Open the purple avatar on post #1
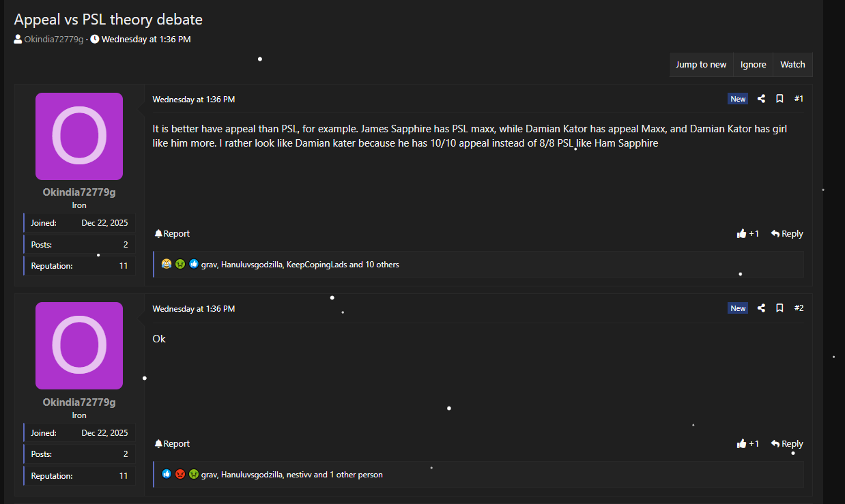This screenshot has height=504, width=845. [x=79, y=136]
